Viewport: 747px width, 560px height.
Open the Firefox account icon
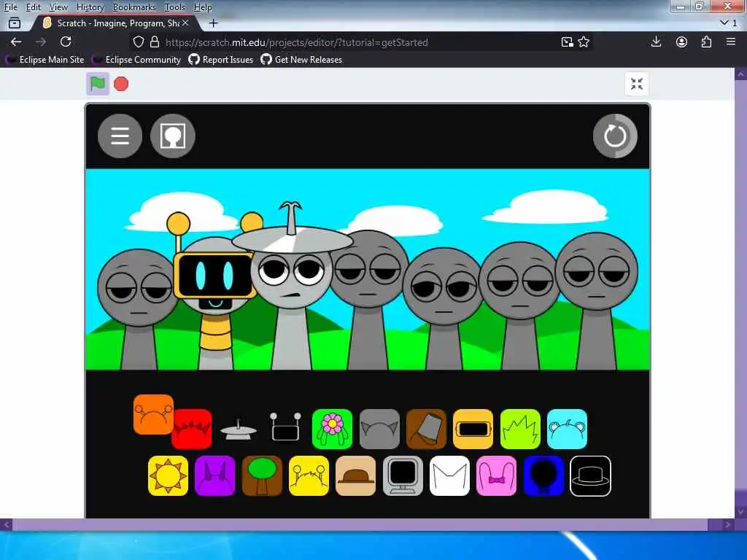click(x=681, y=42)
